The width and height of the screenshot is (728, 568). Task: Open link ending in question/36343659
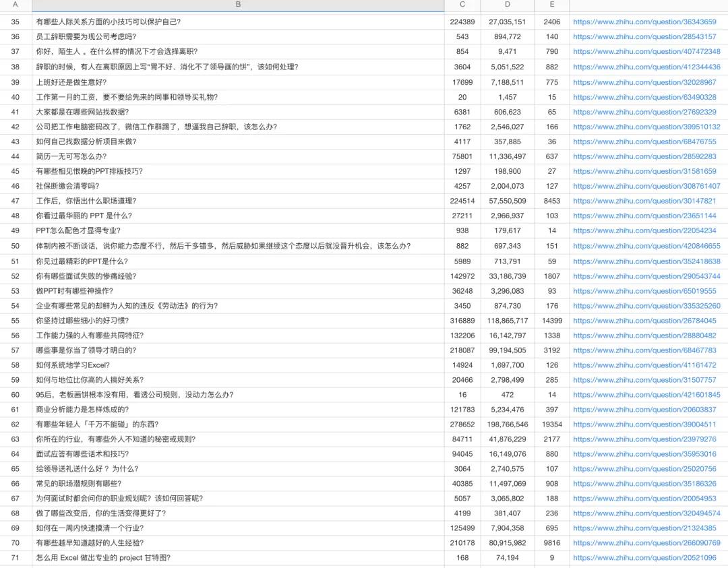pyautogui.click(x=644, y=22)
